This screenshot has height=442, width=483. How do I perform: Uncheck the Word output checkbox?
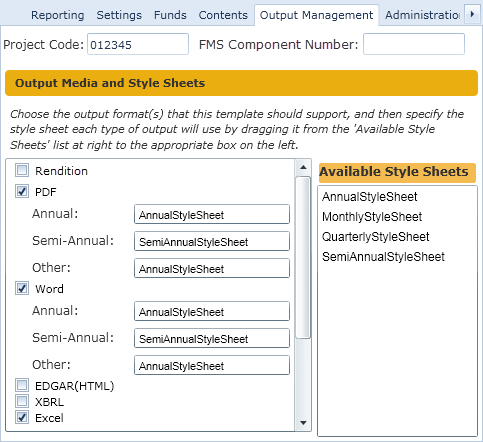coord(22,288)
